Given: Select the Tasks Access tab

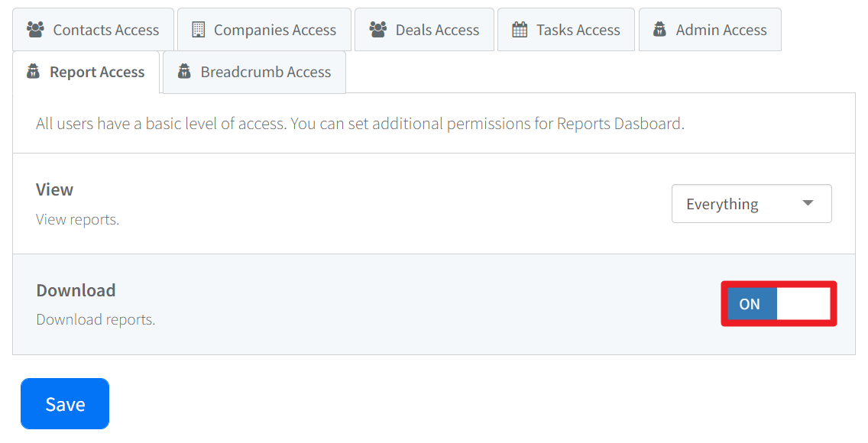Looking at the screenshot, I should 578,30.
